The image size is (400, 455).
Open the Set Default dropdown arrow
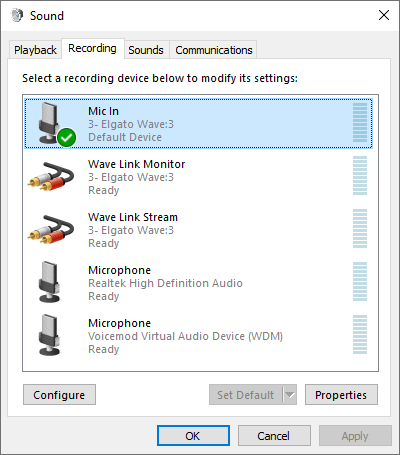[290, 395]
